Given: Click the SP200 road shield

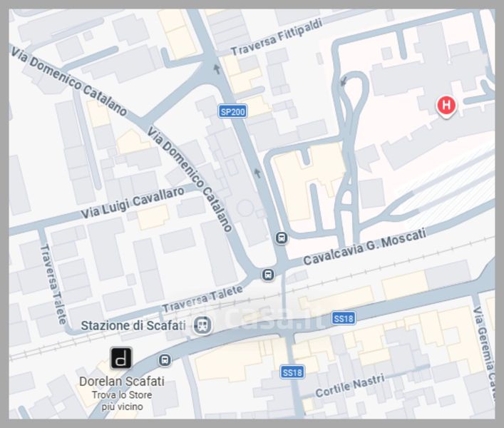Looking at the screenshot, I should 233,111.
